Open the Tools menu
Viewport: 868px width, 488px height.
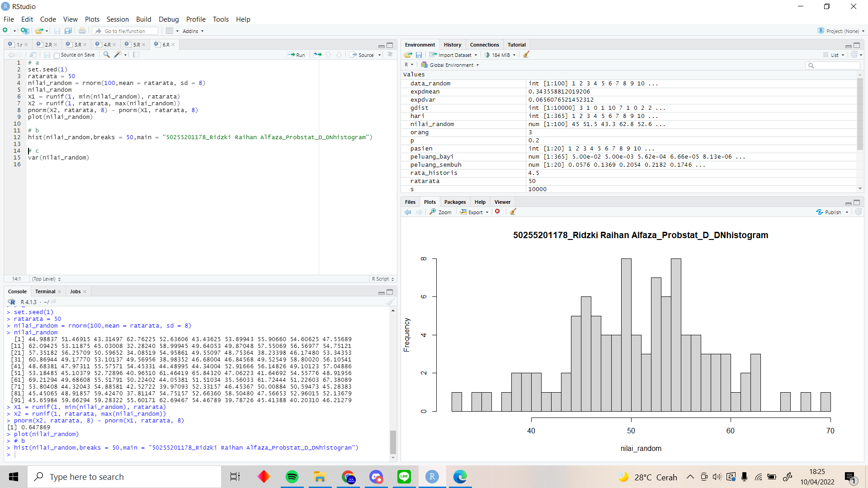tap(221, 19)
